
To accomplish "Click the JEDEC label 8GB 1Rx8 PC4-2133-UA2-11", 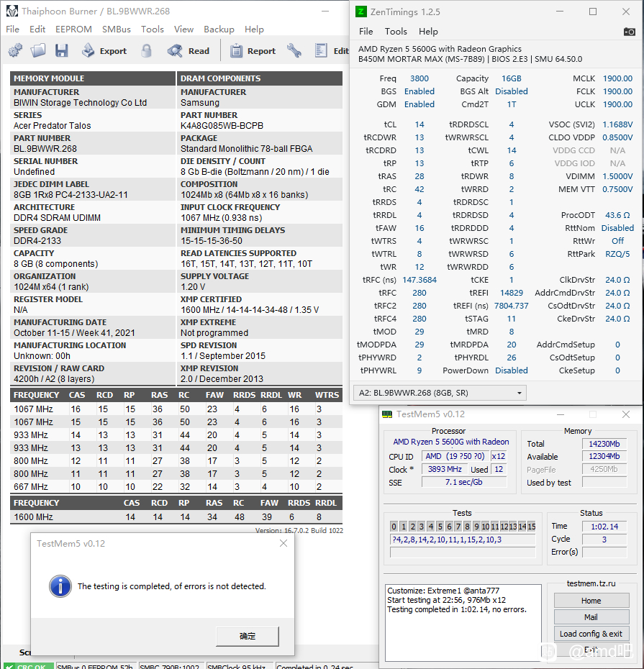I will tap(71, 195).
